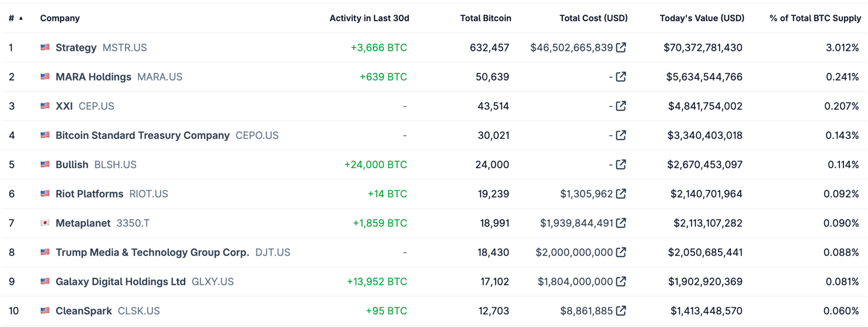Open external link icon for MARA Holdings
The image size is (868, 327).
coord(621,76)
